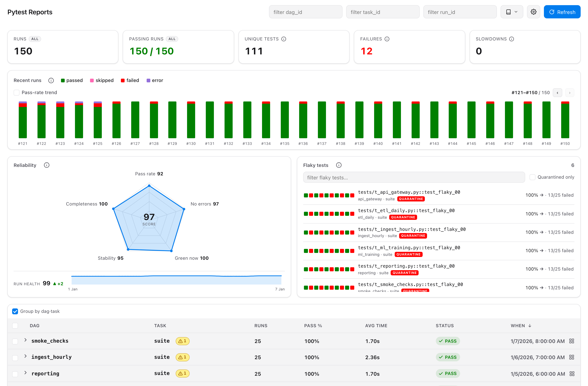Focus the filter task_id field
The image size is (588, 386).
[x=383, y=12]
